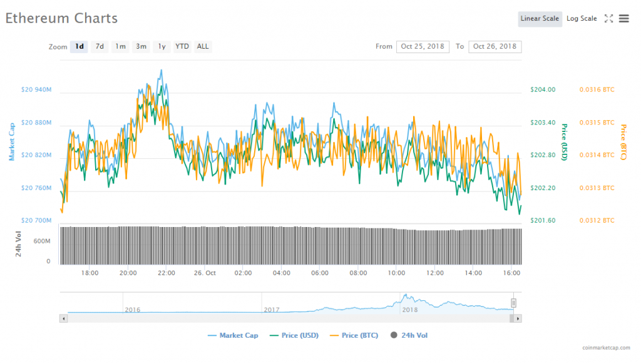Choose the 1y zoom range
Image resolution: width=641 pixels, height=364 pixels.
[x=162, y=46]
